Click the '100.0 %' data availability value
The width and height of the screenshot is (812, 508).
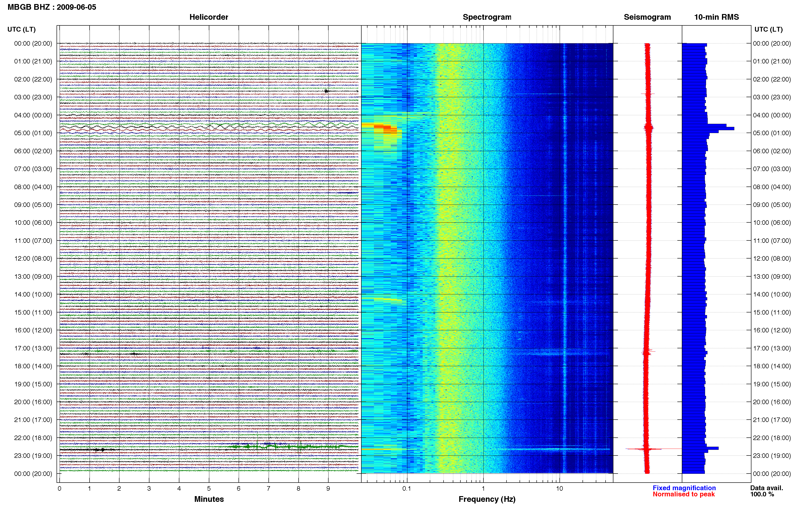pos(762,494)
